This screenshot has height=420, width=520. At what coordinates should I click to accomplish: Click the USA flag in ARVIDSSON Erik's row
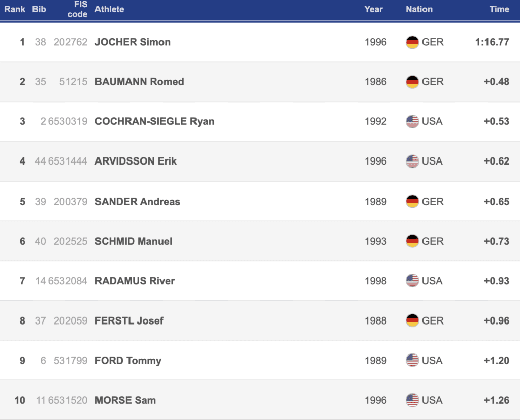coord(412,161)
